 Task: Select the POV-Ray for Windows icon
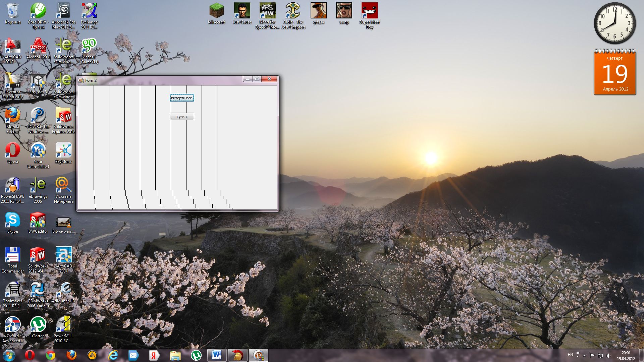pos(38,120)
